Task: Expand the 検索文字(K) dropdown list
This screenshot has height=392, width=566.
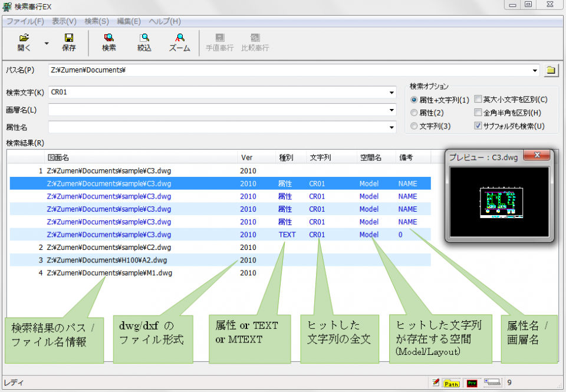Action: tap(392, 93)
